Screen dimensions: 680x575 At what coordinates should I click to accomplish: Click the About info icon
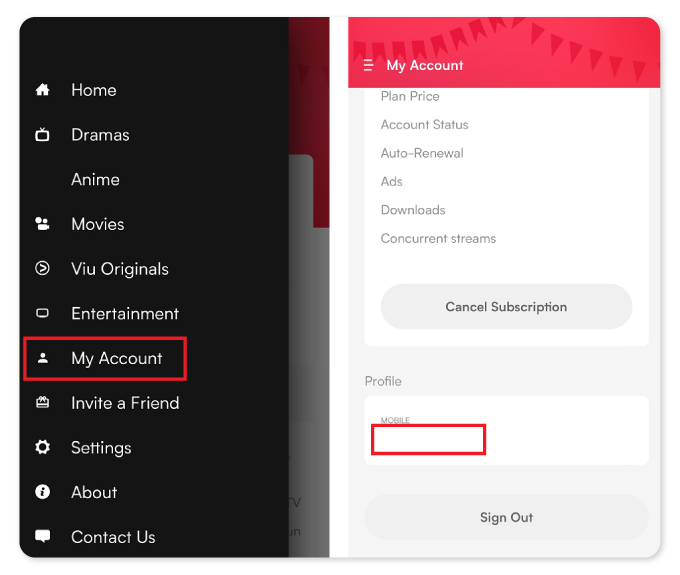coord(42,492)
